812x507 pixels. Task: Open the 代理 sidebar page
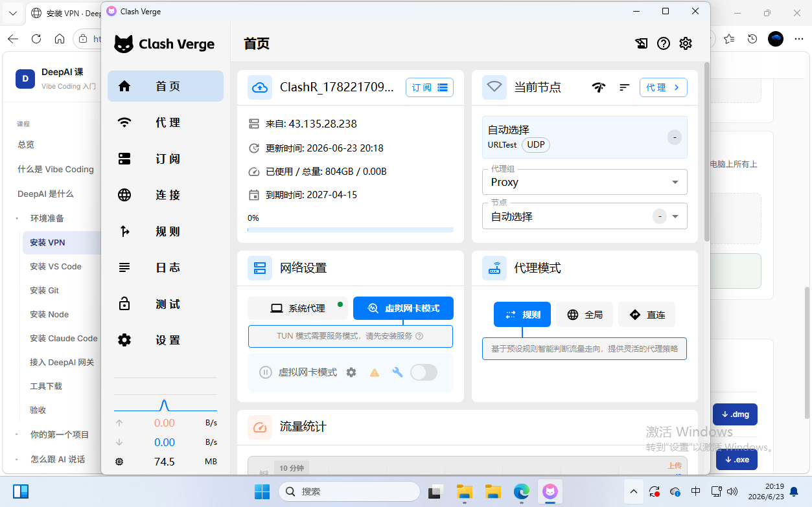click(165, 122)
